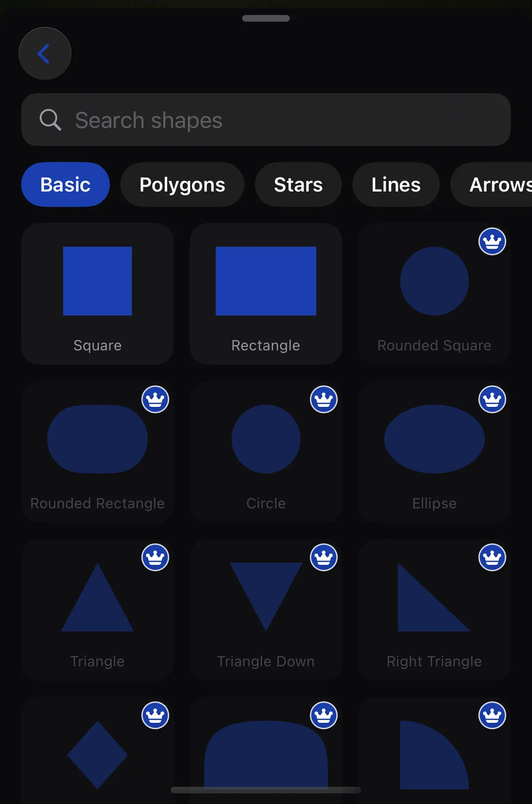This screenshot has width=532, height=804.
Task: Tap the crown badge on Circle
Action: click(324, 399)
